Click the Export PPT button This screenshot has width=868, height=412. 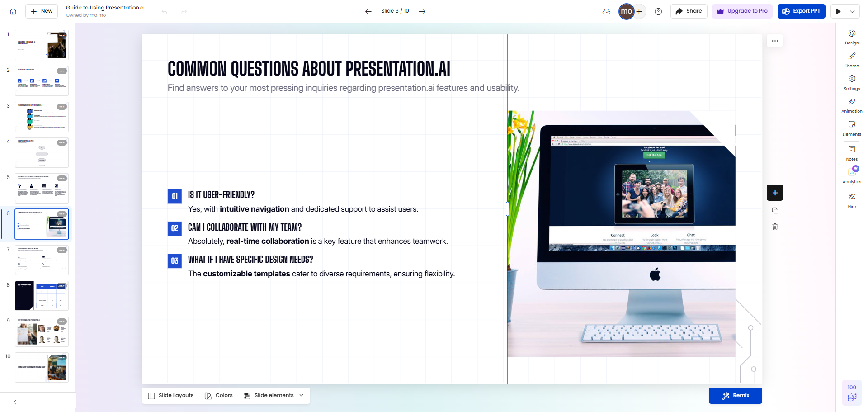tap(801, 11)
